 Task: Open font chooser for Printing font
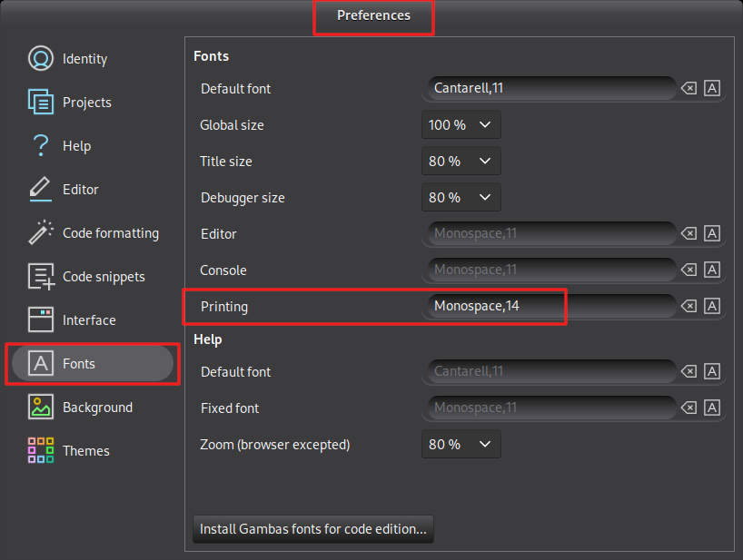click(x=713, y=306)
